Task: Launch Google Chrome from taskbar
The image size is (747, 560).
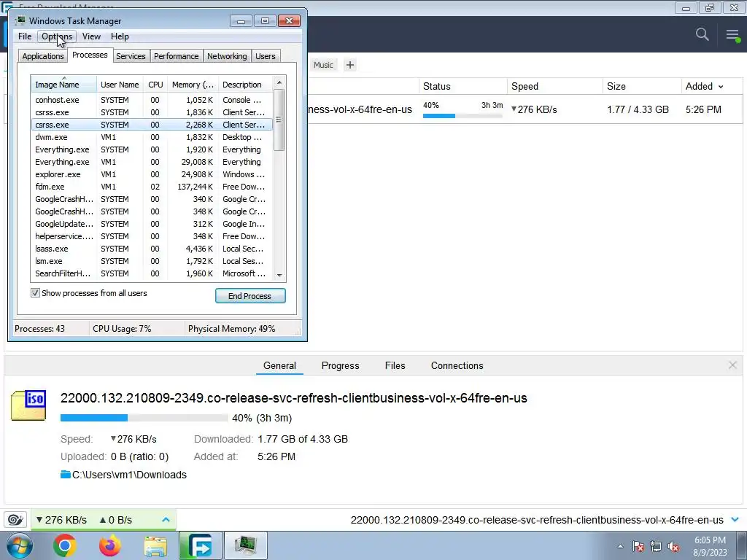Action: (x=65, y=545)
